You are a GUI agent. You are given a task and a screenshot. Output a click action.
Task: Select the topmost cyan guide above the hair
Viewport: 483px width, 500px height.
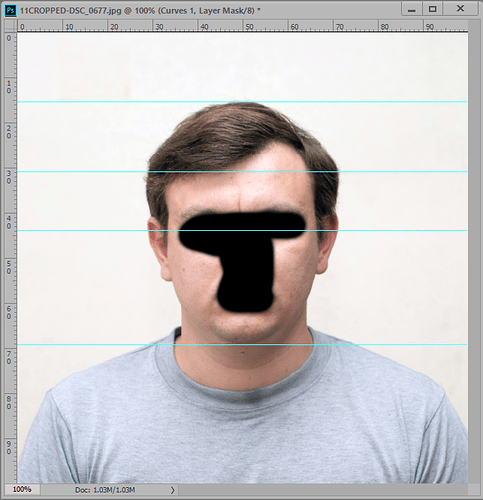pyautogui.click(x=242, y=102)
